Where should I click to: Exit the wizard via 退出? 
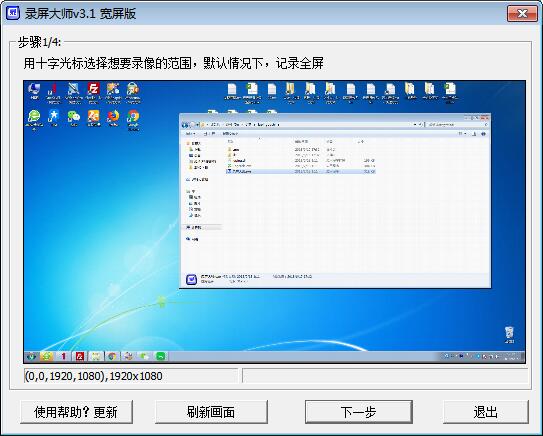486,412
